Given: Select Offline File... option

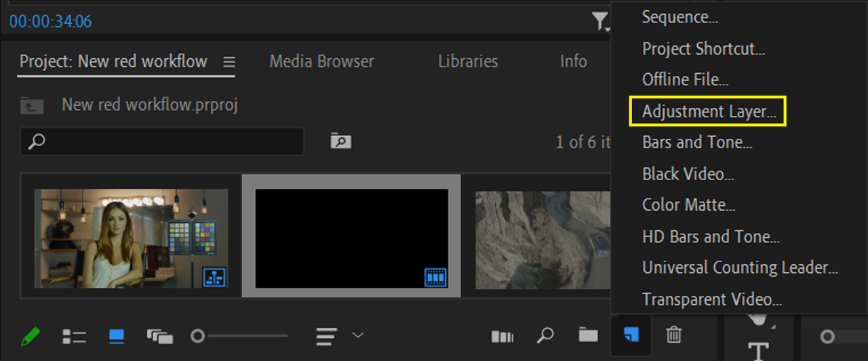Looking at the screenshot, I should click(x=686, y=79).
